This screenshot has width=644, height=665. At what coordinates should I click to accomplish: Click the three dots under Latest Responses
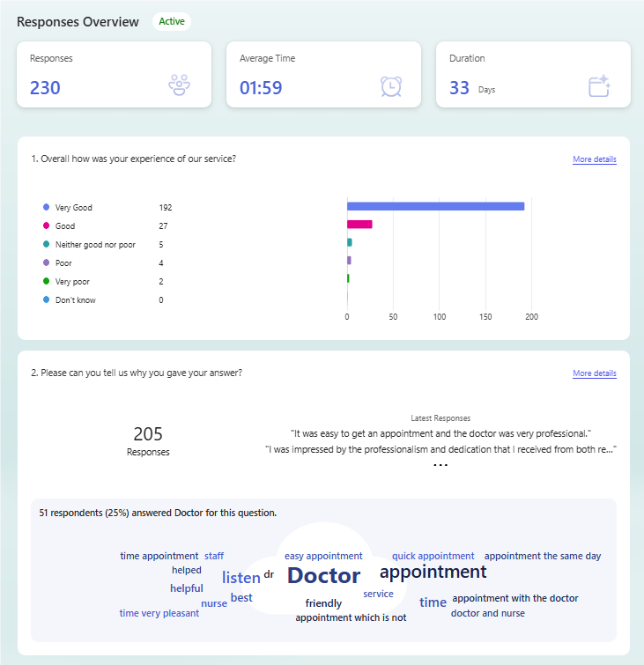(x=440, y=465)
